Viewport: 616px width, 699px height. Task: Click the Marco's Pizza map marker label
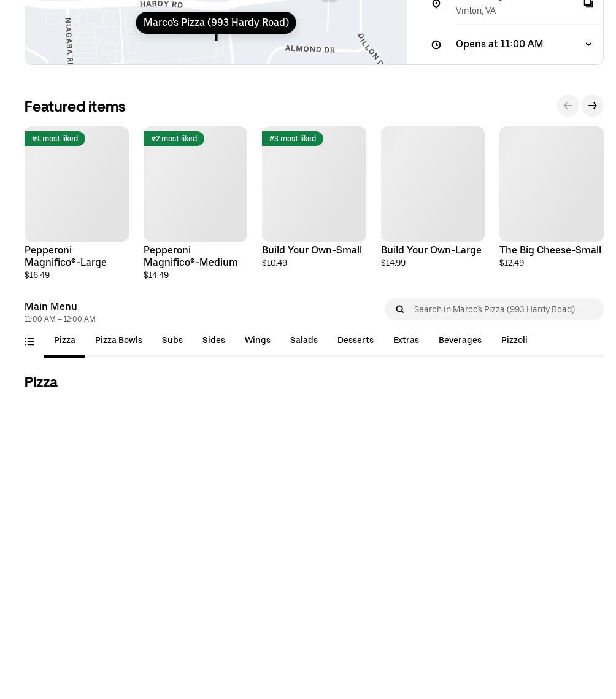tap(216, 23)
